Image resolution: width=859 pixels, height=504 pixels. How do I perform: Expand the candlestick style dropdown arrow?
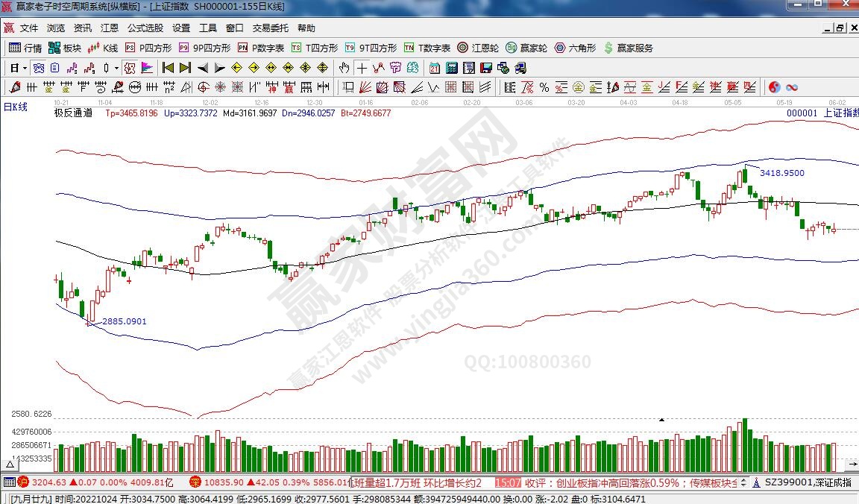click(x=117, y=68)
